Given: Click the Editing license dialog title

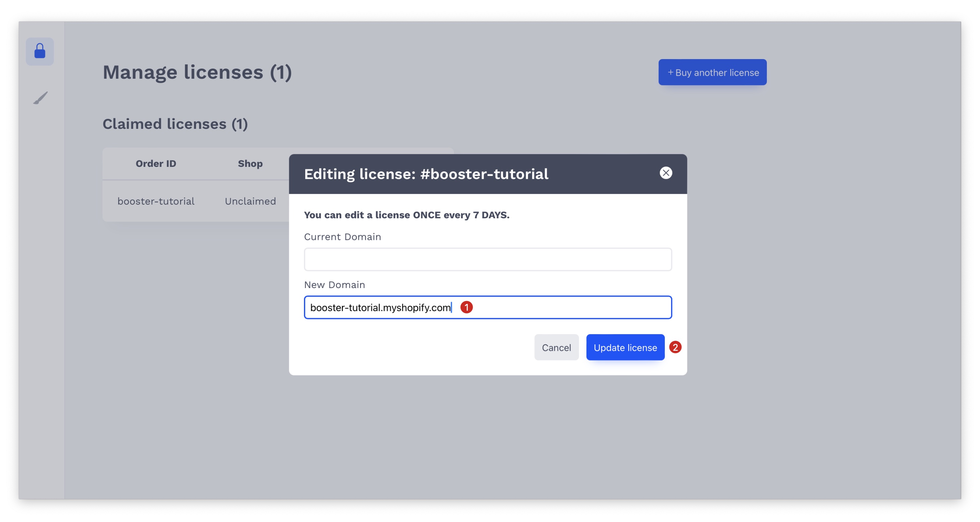Looking at the screenshot, I should click(426, 174).
